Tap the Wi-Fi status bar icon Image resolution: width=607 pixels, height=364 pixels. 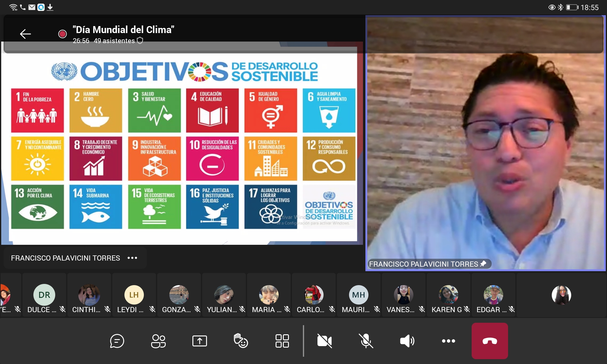click(13, 7)
